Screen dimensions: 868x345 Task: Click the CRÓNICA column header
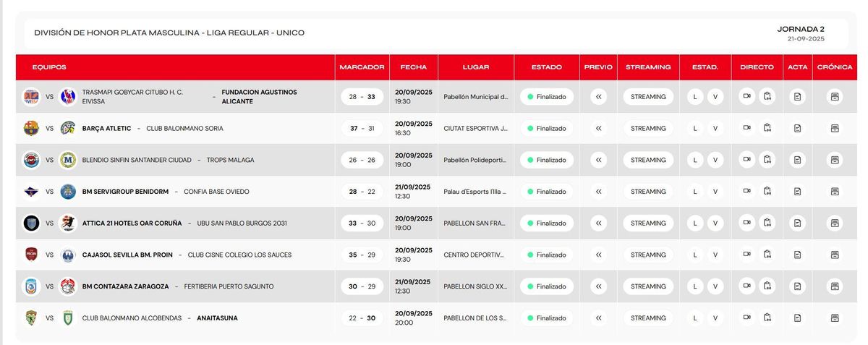835,67
